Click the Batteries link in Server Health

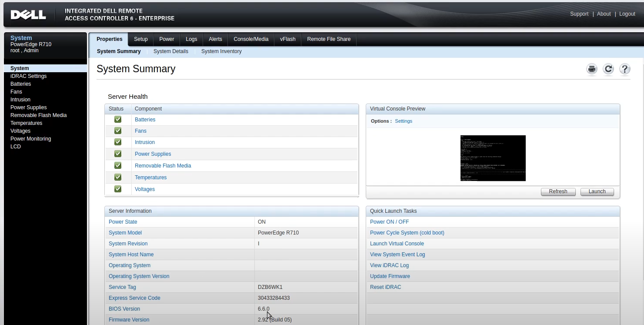point(145,120)
